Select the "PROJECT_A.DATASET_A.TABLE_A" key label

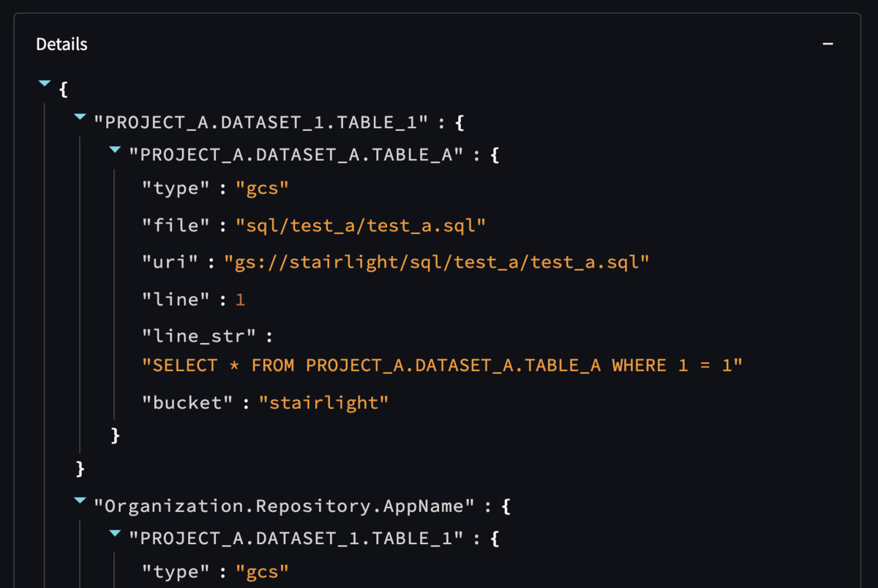[296, 155]
